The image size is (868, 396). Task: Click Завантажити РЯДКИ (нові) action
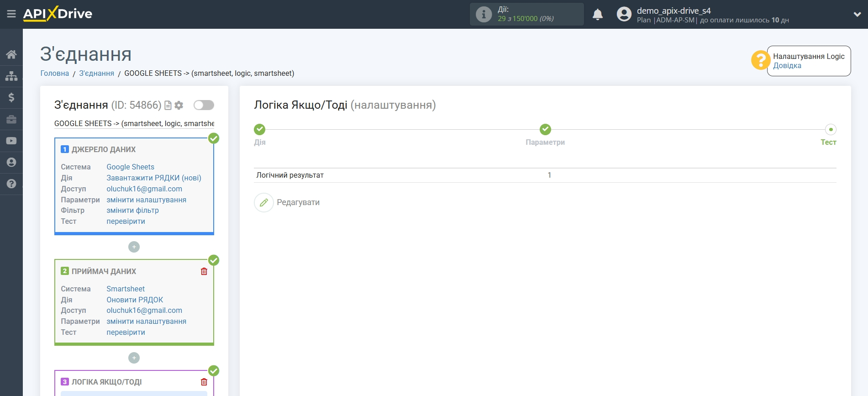(154, 178)
